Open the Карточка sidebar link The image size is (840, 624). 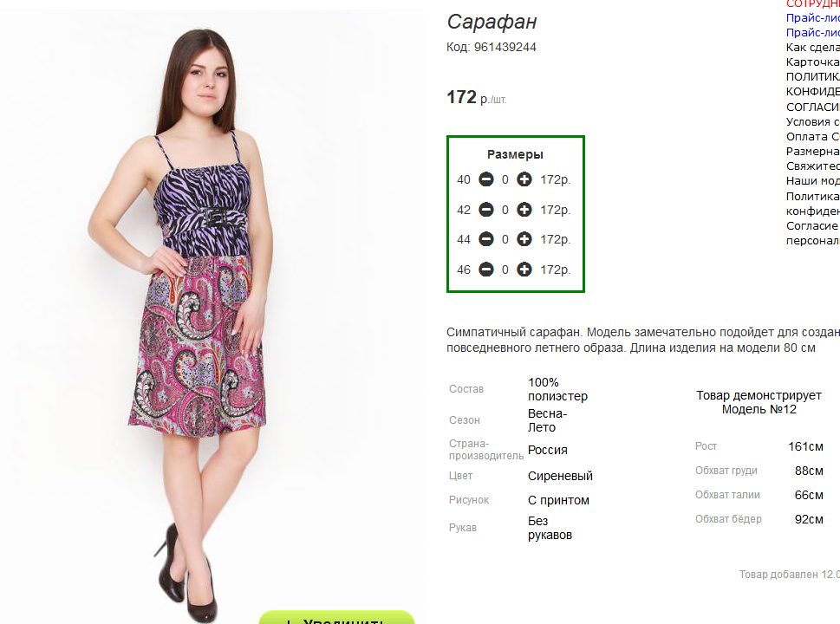pos(812,62)
